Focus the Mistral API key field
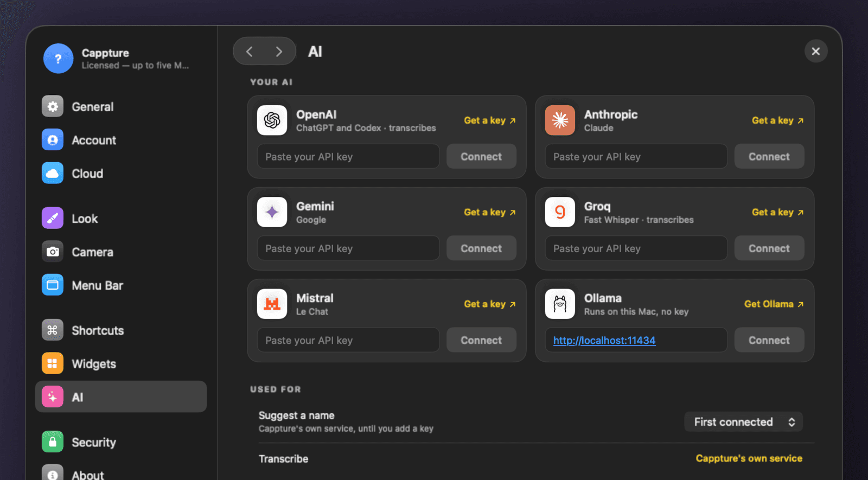The width and height of the screenshot is (868, 480). coord(348,340)
